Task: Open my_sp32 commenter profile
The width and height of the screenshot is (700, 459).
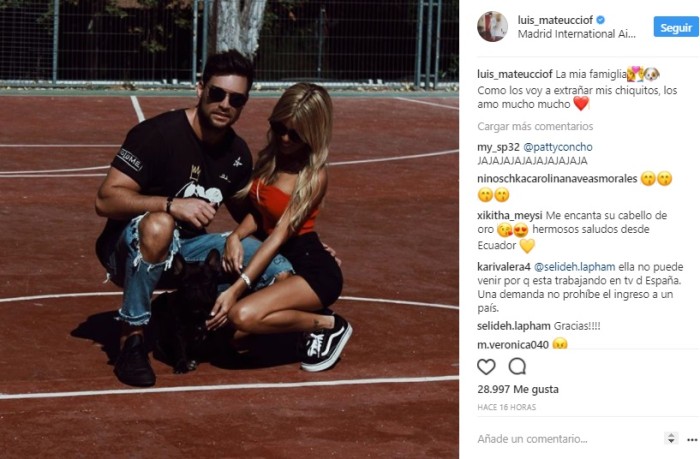Action: tap(498, 147)
